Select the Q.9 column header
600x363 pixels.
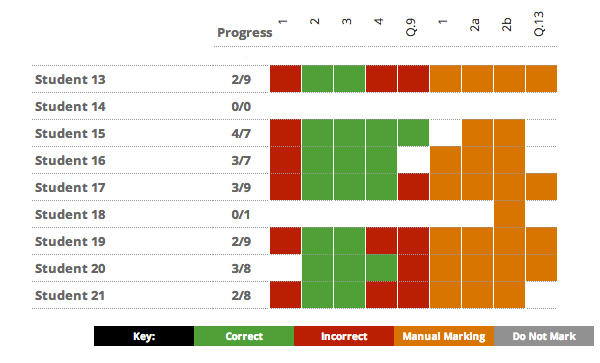tap(411, 27)
